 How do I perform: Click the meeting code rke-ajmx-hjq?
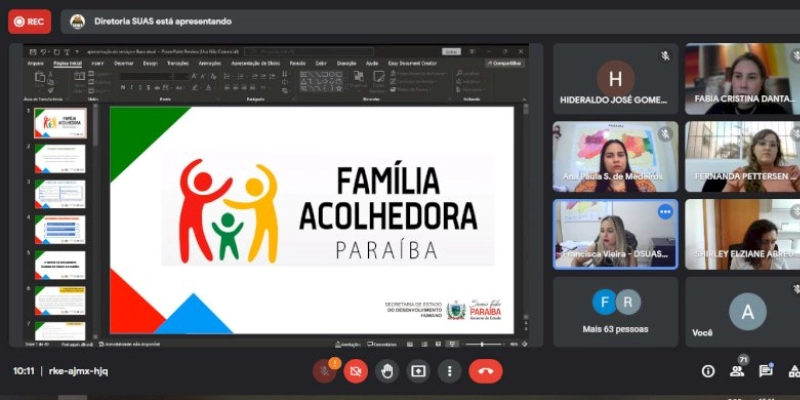coord(78,371)
